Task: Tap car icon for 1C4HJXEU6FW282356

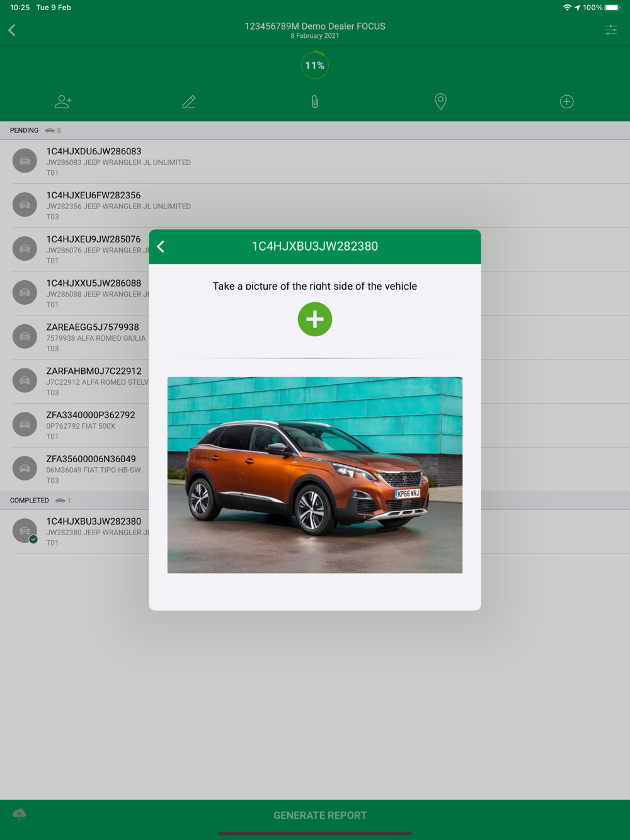Action: (x=25, y=205)
